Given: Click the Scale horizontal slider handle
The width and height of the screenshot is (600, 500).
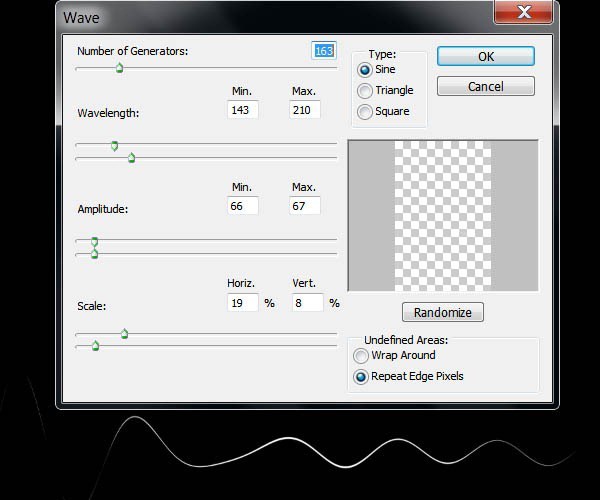Looking at the screenshot, I should click(124, 333).
